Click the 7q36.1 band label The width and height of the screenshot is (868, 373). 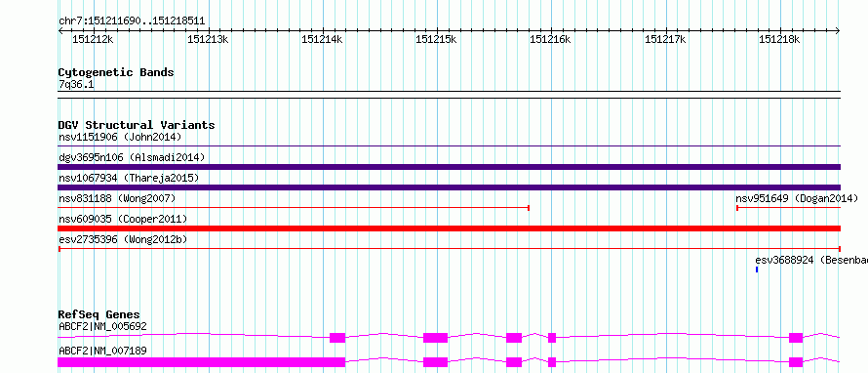[76, 85]
